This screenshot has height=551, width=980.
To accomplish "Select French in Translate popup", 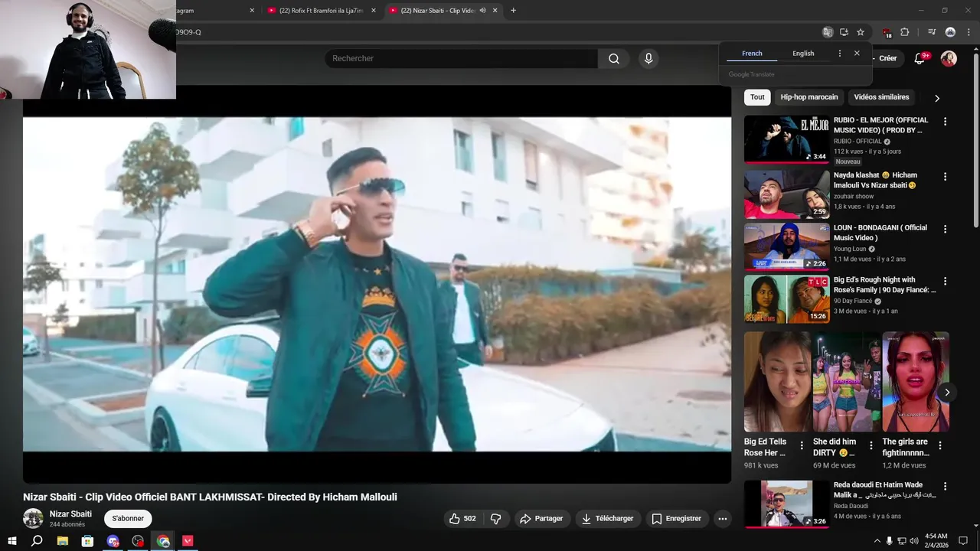I will tap(752, 54).
